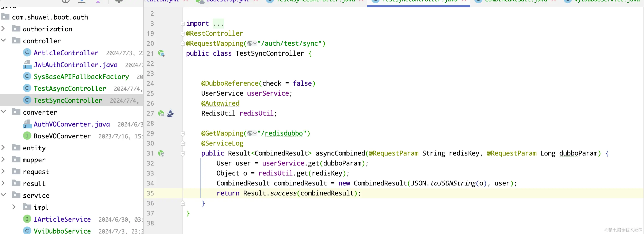Click the autowired dependency gutter icon on line 27

[161, 113]
